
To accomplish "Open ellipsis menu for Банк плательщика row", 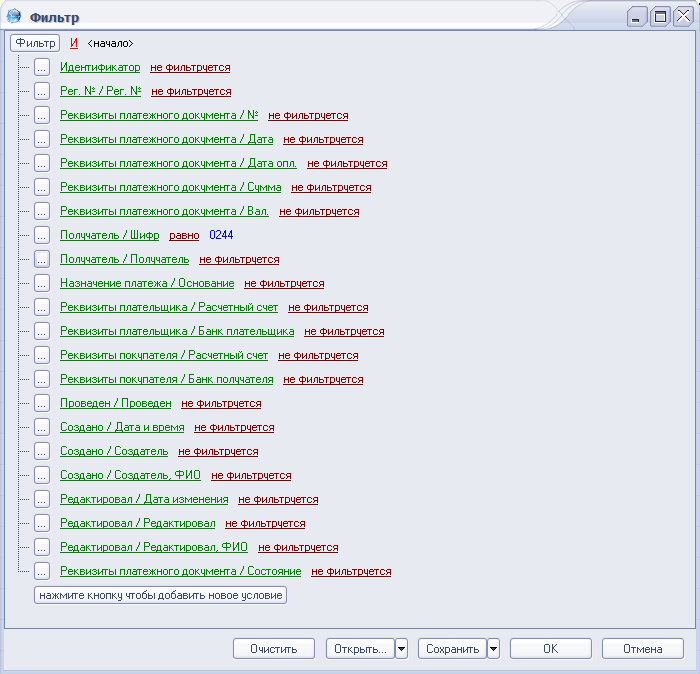I will tap(42, 332).
